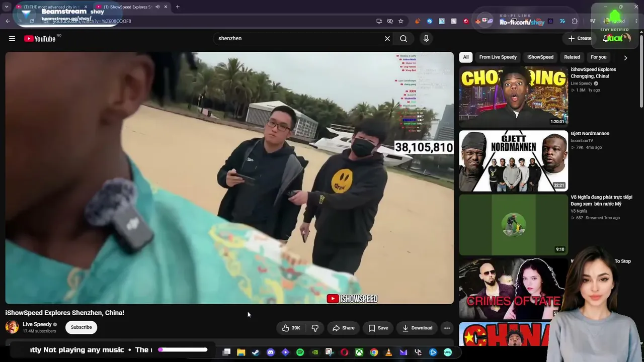Click the Create button

[x=580, y=39]
